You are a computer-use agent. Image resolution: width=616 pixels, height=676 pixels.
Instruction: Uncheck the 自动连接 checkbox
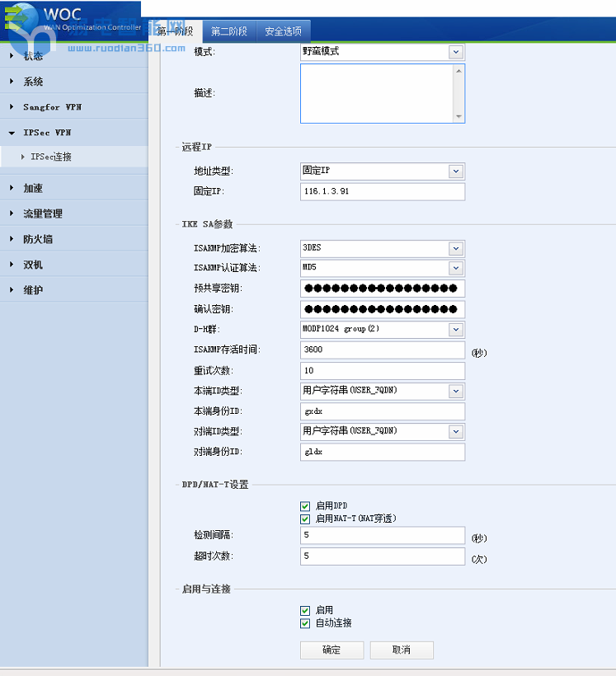305,623
